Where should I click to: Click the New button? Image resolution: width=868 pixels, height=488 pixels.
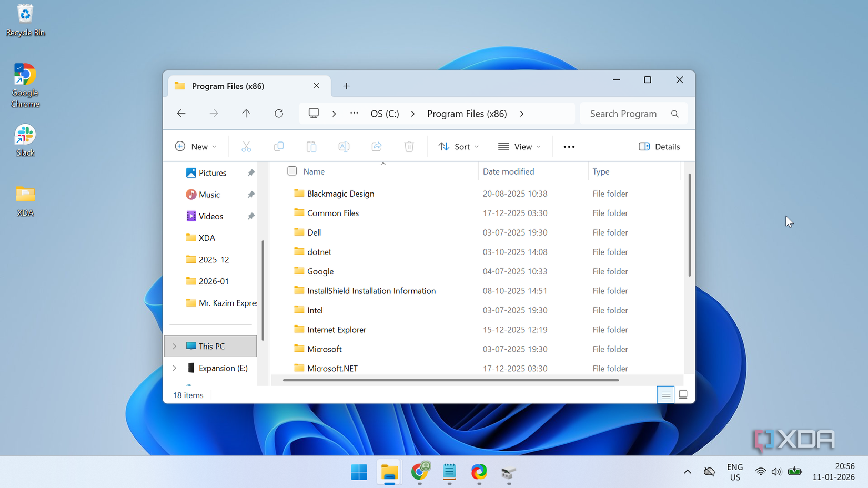[196, 146]
